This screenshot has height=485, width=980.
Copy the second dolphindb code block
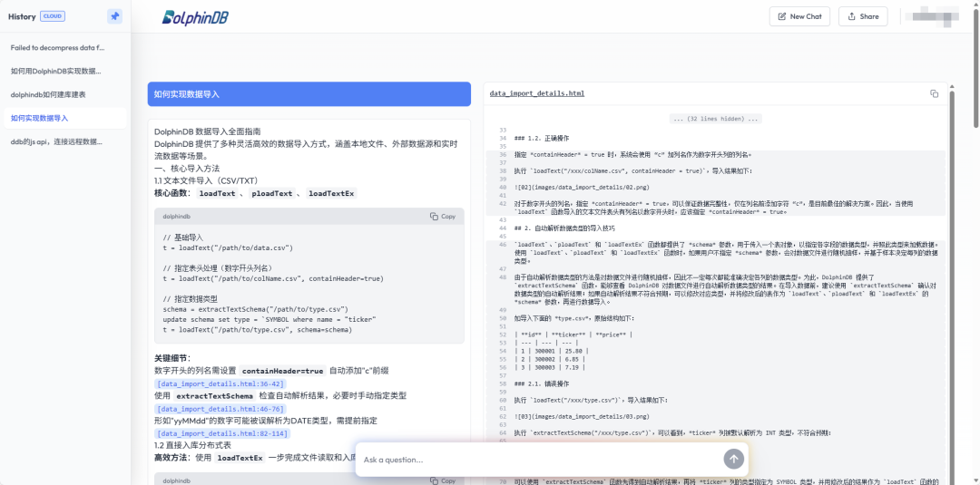click(443, 480)
